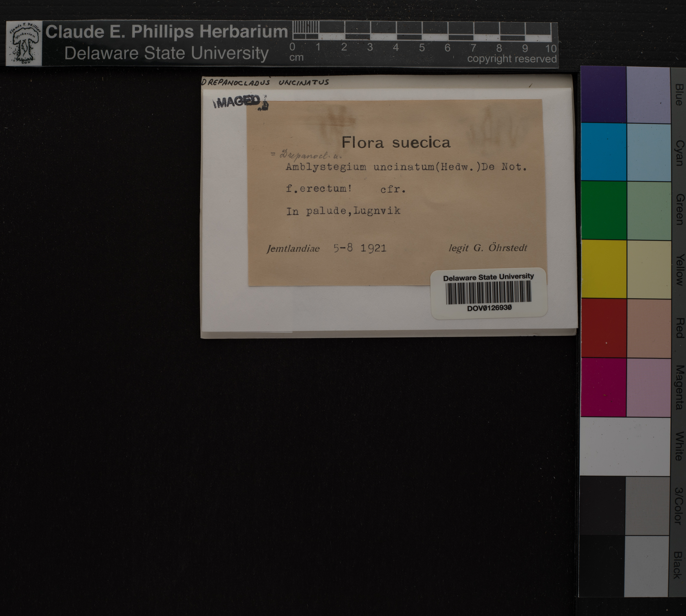The width and height of the screenshot is (686, 616).
Task: Click the locality text In palude, Lugnvik
Action: 343,211
